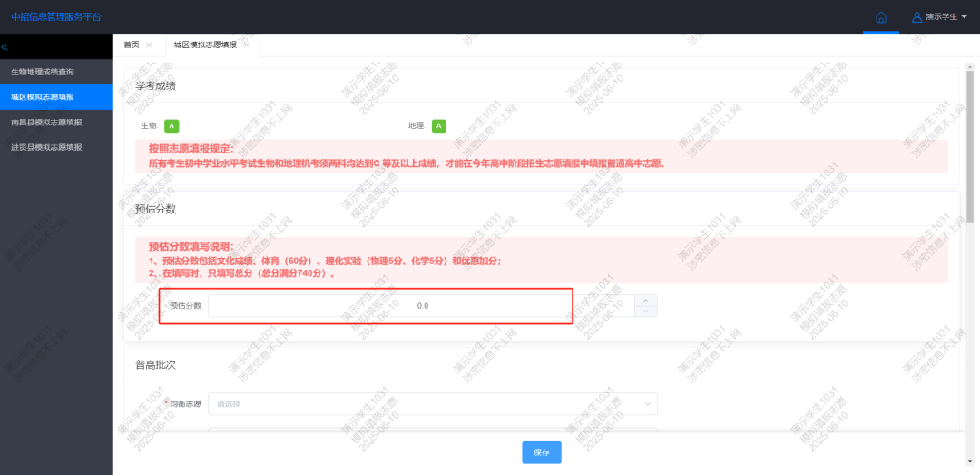This screenshot has width=980, height=475.
Task: Click the green A badge next to 生物
Action: (x=171, y=126)
